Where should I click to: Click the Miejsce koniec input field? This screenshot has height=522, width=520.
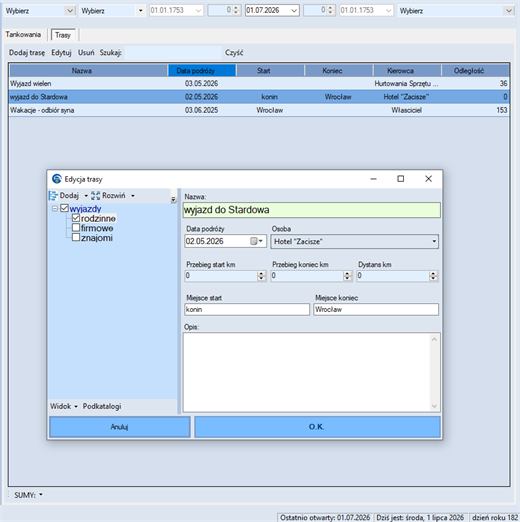click(x=376, y=309)
